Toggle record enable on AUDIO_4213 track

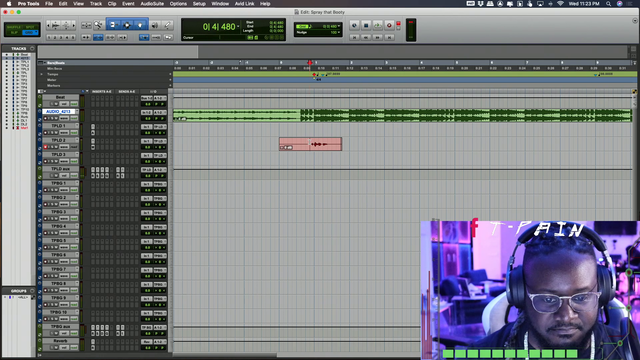pos(46,118)
